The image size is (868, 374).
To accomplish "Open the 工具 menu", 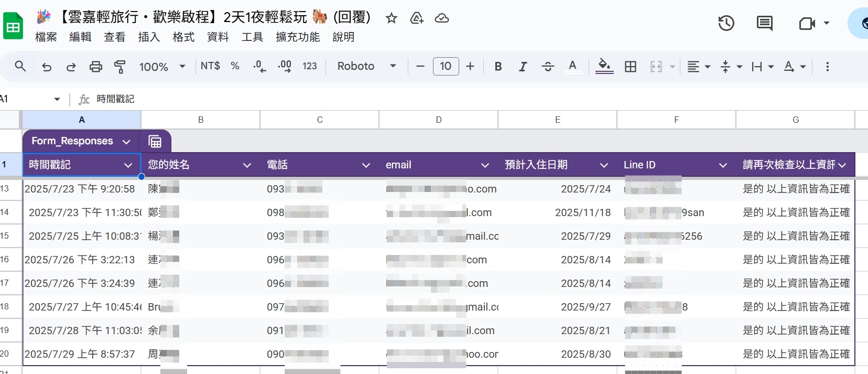I will tap(252, 37).
